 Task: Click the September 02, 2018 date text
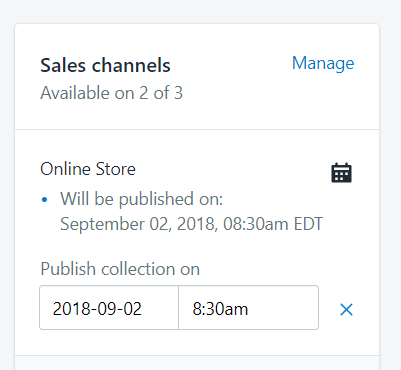pos(139,224)
